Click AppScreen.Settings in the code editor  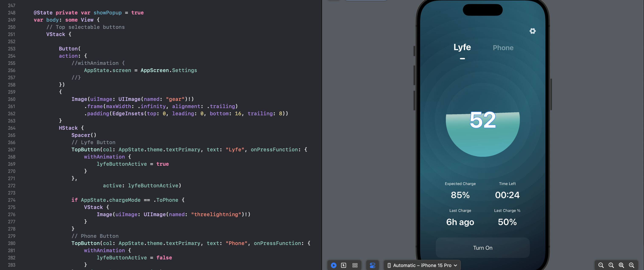coord(169,71)
